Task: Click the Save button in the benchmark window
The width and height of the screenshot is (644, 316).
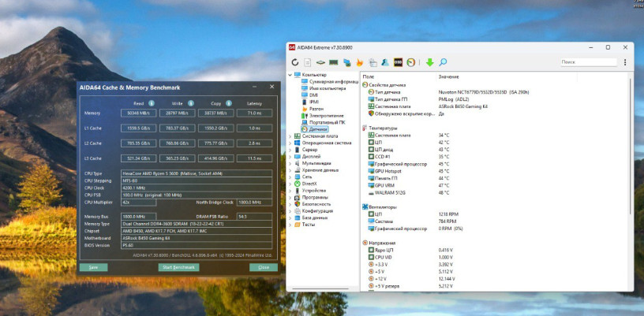Action: tap(94, 267)
